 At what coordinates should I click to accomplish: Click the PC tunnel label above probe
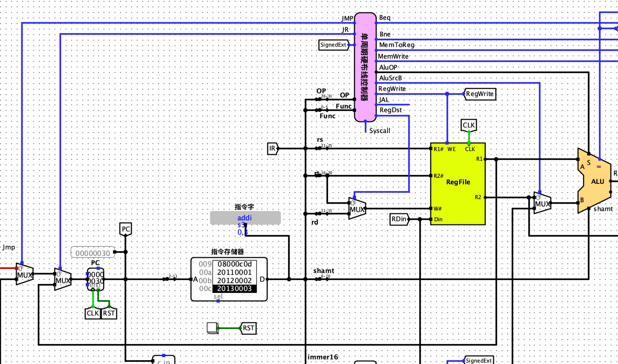point(126,229)
